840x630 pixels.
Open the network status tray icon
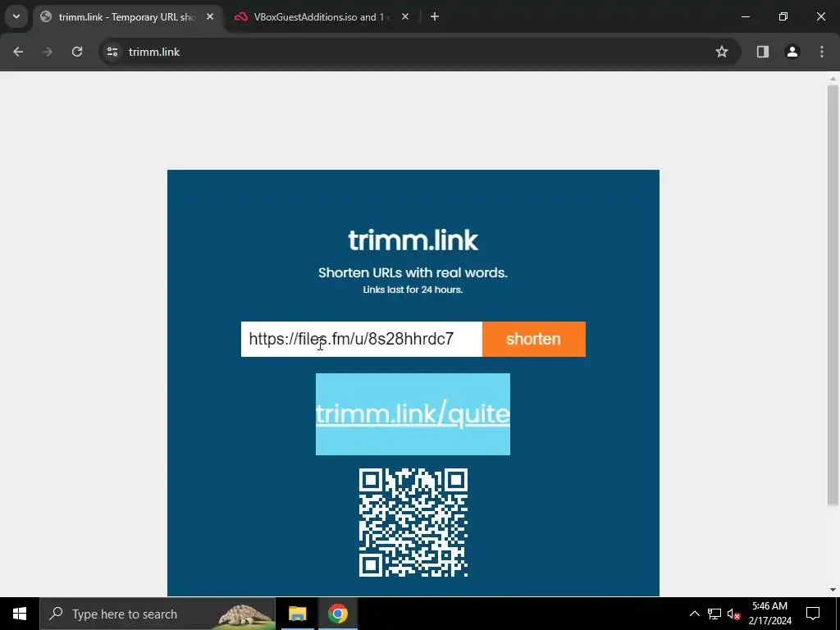(714, 614)
